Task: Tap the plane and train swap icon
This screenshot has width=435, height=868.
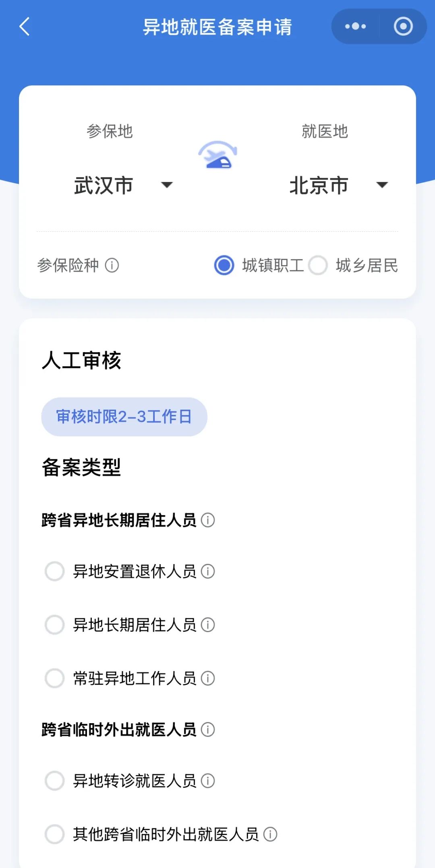Action: tap(217, 155)
